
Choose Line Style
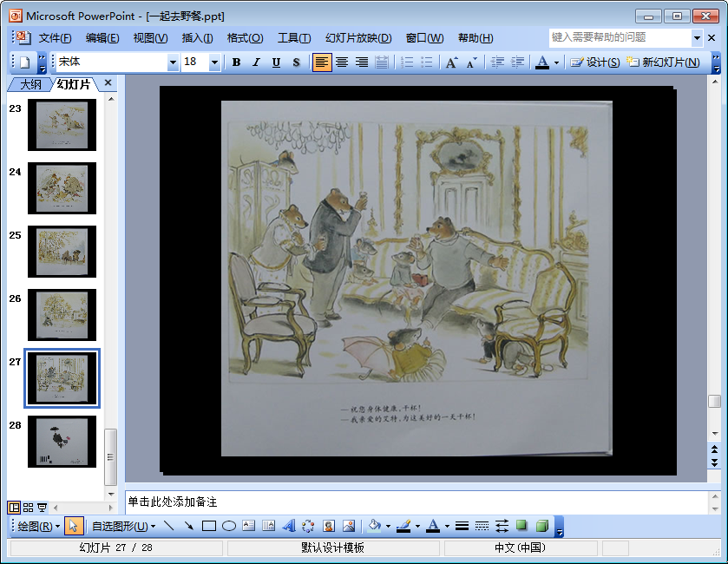point(462,526)
